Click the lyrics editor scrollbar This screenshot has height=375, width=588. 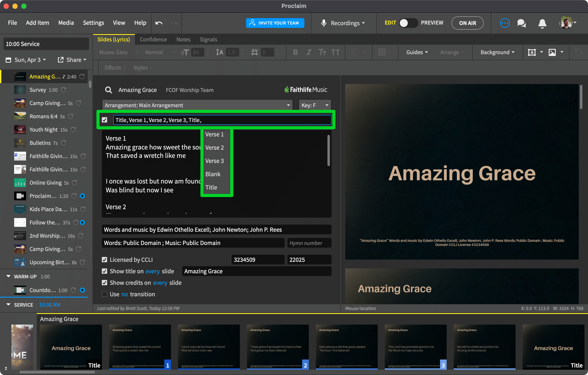click(328, 150)
